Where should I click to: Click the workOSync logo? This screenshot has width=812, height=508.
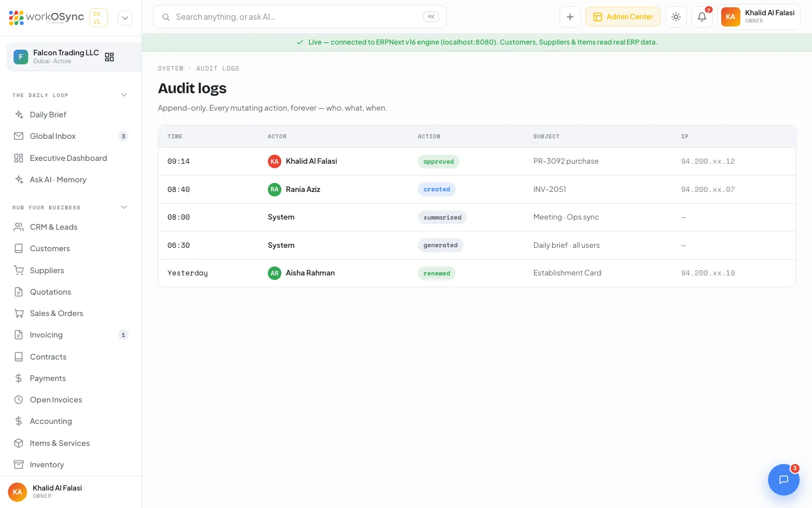[46, 17]
